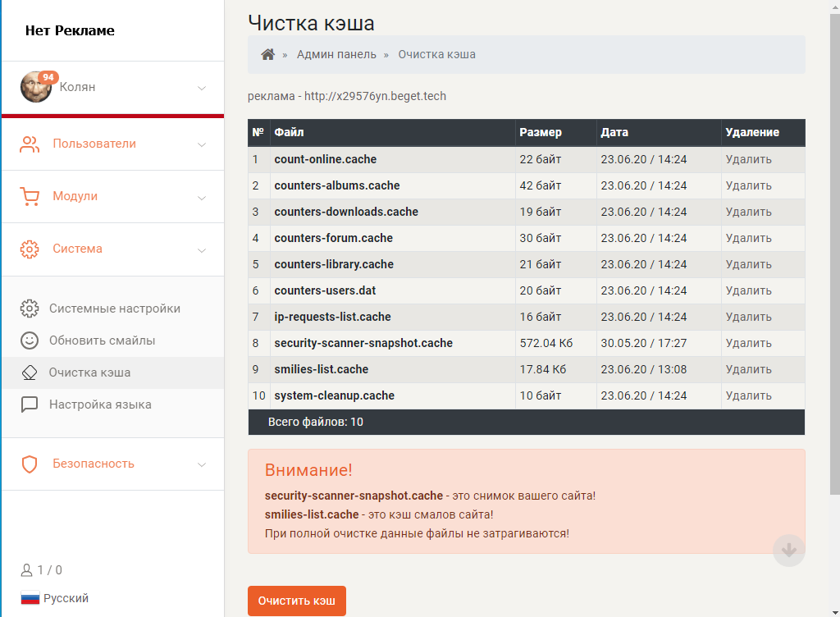The image size is (840, 617).
Task: Open Настройка языка menu item
Action: pos(100,404)
